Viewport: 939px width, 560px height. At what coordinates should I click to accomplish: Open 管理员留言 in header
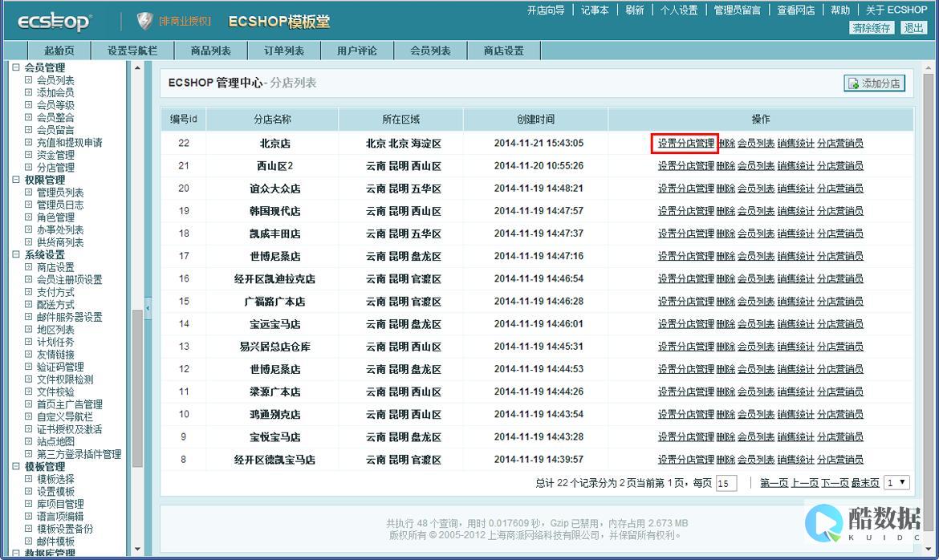click(x=738, y=10)
